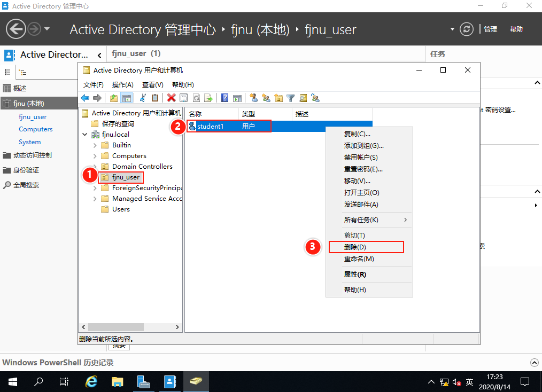
Task: Click tree pane horizontal scrollbar right arrow
Action: pos(177,327)
